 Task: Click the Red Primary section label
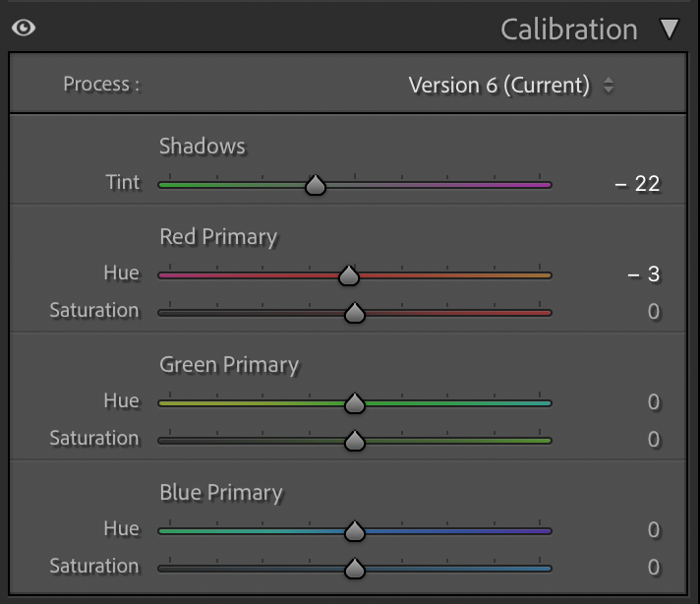[218, 237]
